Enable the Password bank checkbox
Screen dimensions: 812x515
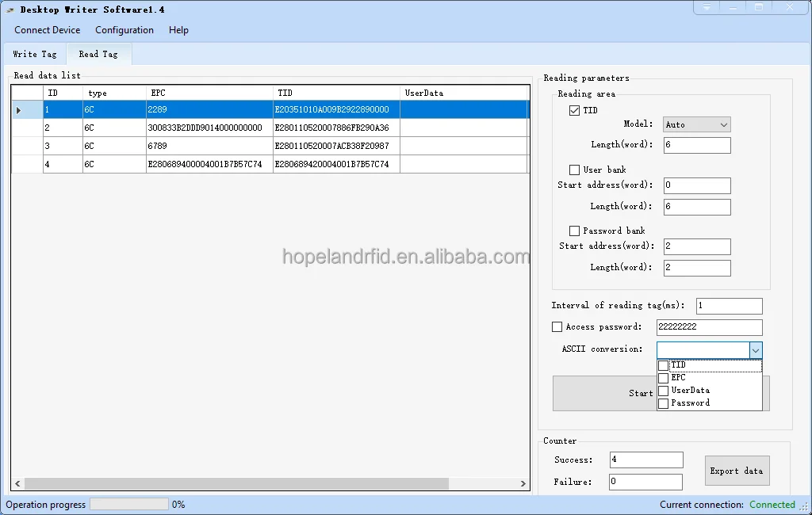(x=575, y=231)
